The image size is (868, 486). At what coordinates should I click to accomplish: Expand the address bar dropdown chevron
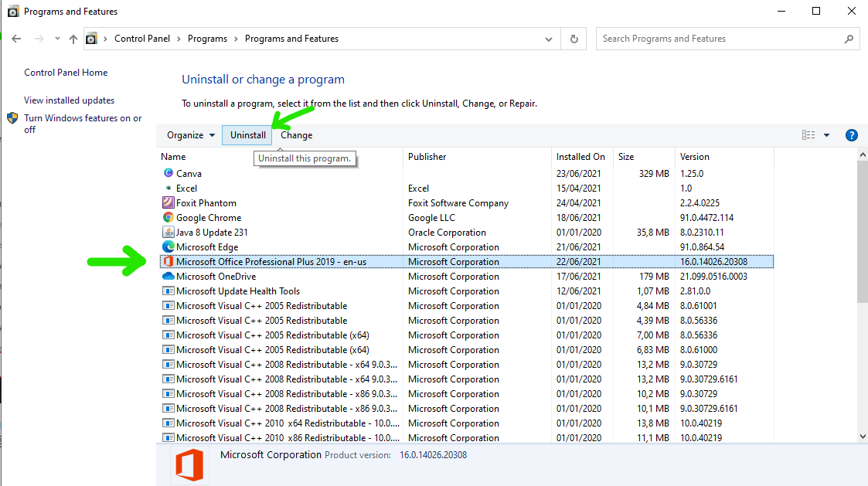[549, 38]
